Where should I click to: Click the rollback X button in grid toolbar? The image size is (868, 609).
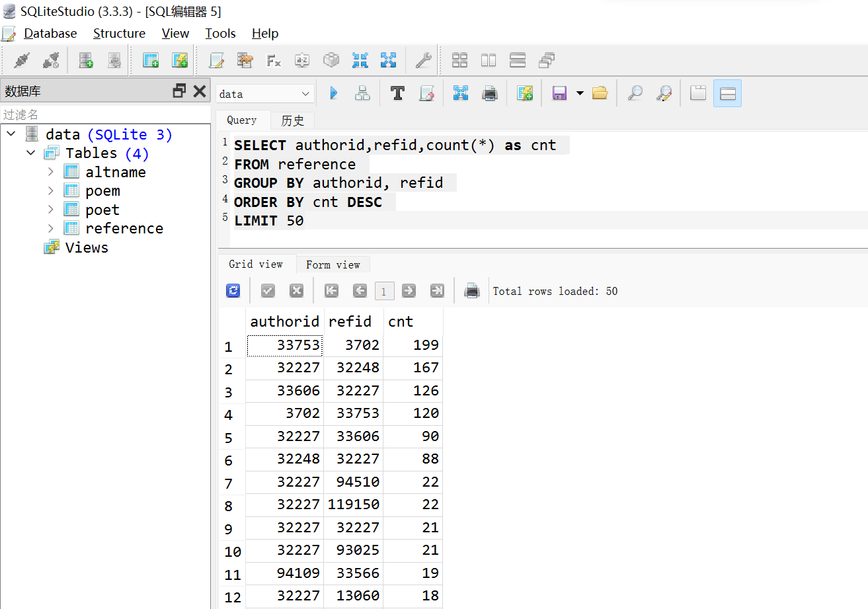pos(296,290)
